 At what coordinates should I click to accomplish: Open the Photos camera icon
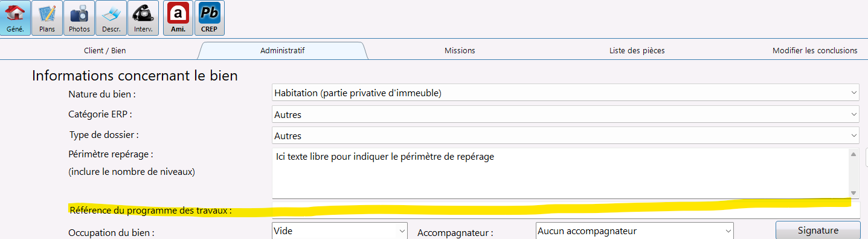point(79,18)
